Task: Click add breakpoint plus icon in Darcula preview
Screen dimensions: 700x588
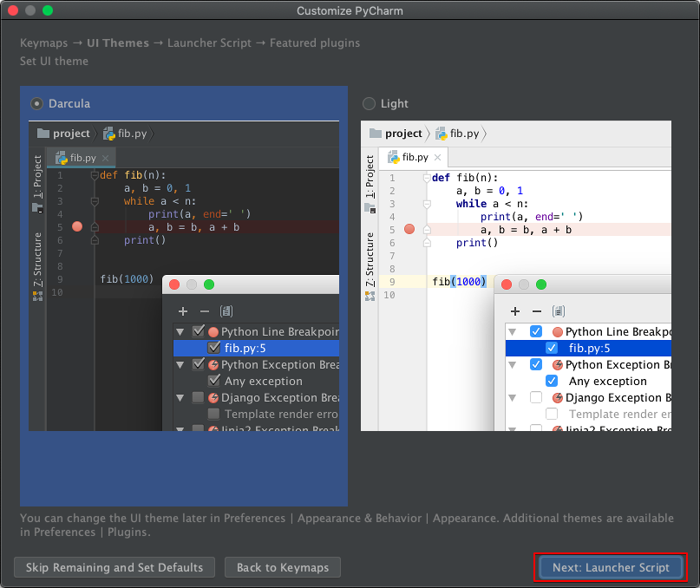Action: pos(183,311)
